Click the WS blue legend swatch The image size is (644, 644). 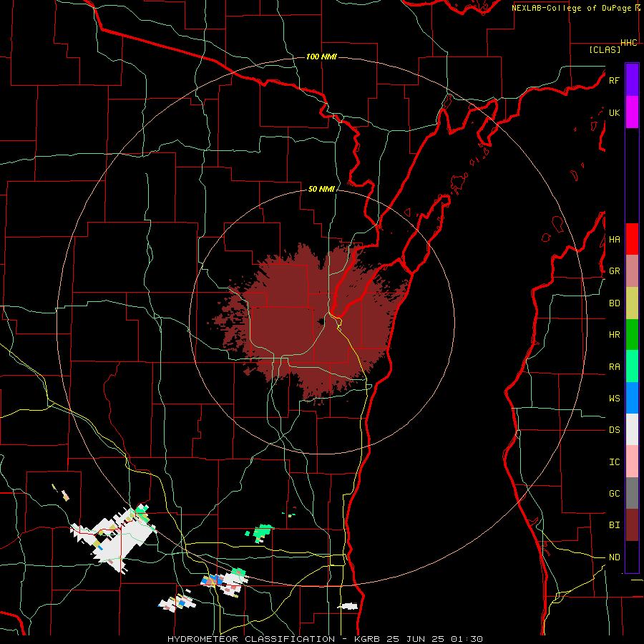click(x=632, y=398)
